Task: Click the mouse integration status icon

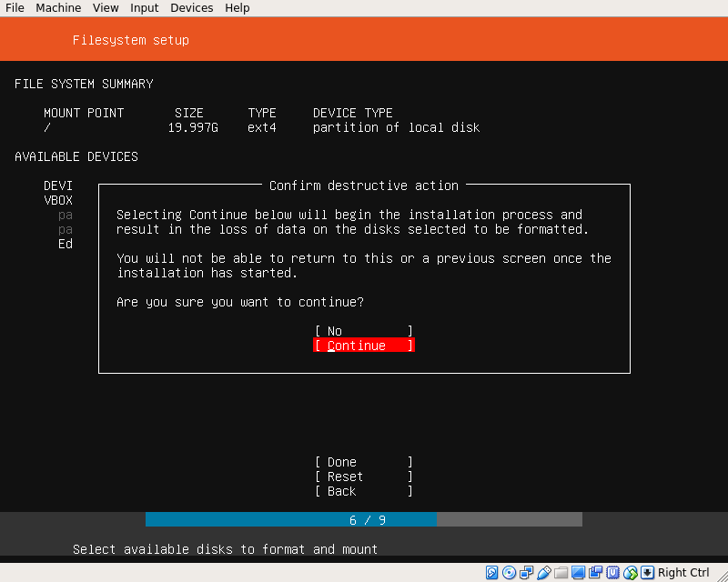Action: (x=631, y=573)
